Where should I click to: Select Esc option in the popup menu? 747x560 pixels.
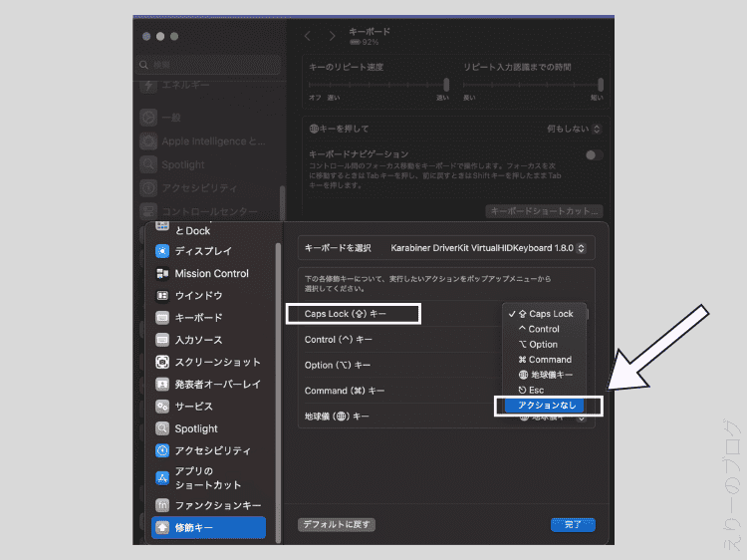tap(536, 390)
